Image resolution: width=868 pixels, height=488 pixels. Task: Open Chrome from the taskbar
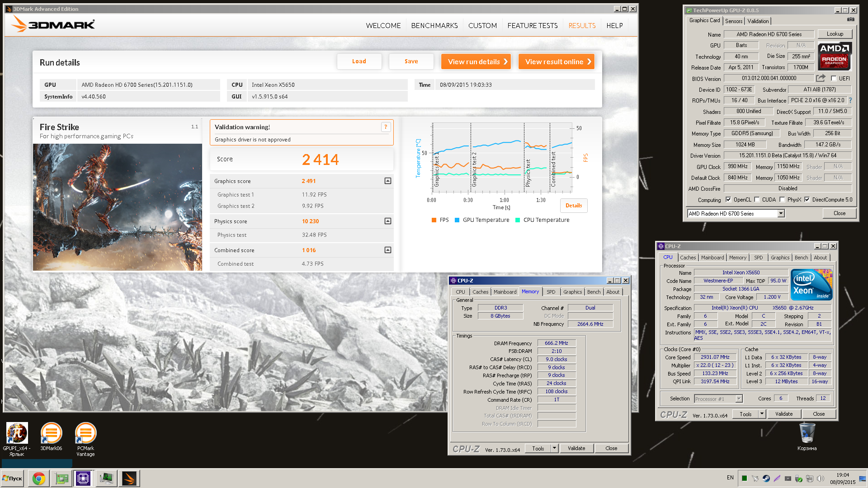point(39,479)
